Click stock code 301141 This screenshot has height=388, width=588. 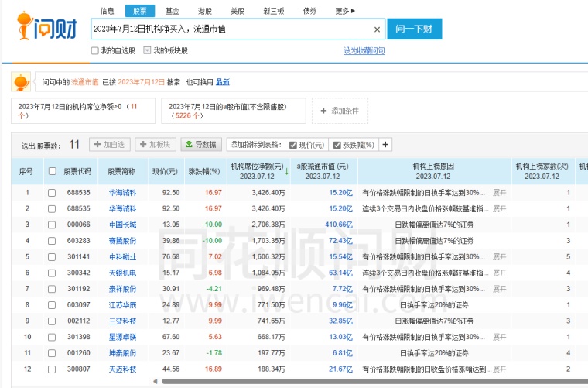79,256
